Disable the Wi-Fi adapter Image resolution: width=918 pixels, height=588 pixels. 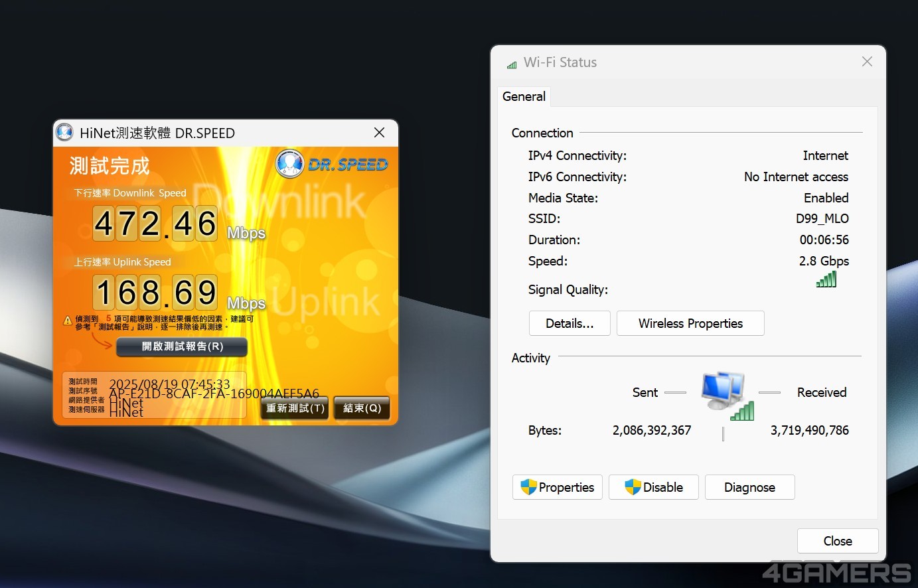654,487
